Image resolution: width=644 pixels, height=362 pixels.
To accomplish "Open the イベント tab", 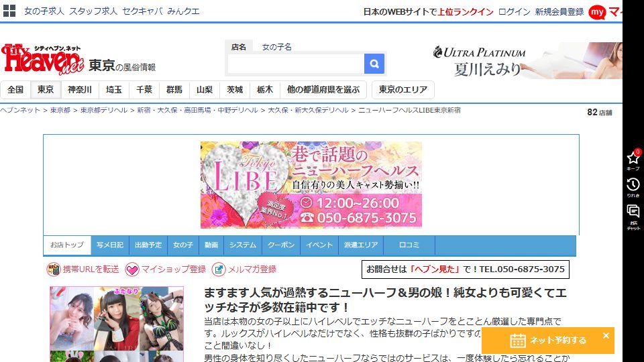I will pyautogui.click(x=319, y=245).
